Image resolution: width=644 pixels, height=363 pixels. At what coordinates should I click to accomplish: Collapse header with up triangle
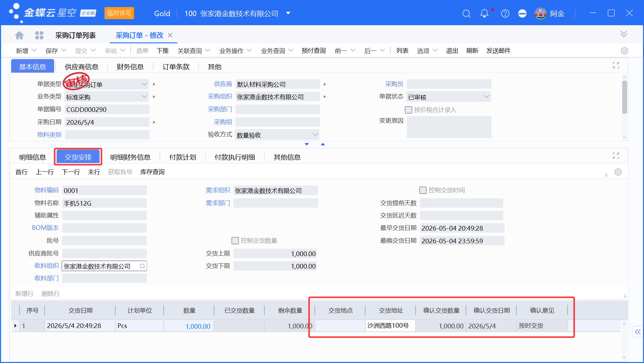[x=323, y=144]
